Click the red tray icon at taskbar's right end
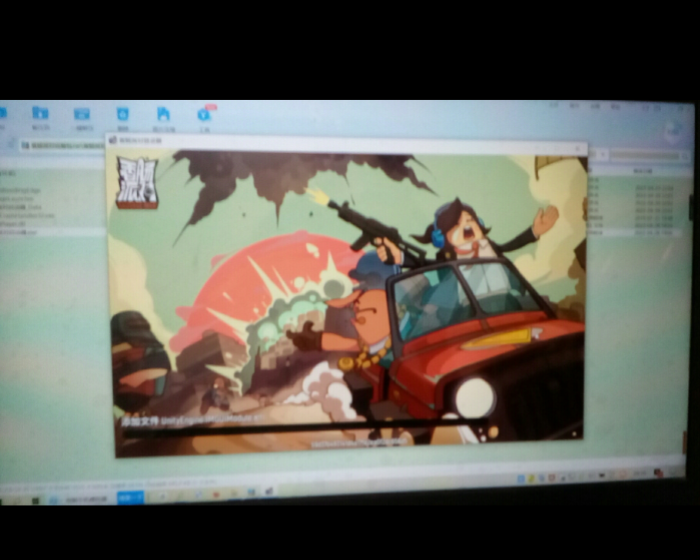The image size is (700, 560). [x=658, y=472]
